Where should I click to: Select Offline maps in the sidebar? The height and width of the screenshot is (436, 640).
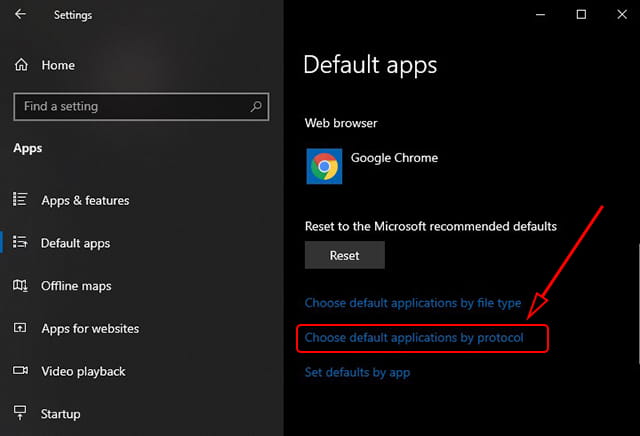click(76, 286)
